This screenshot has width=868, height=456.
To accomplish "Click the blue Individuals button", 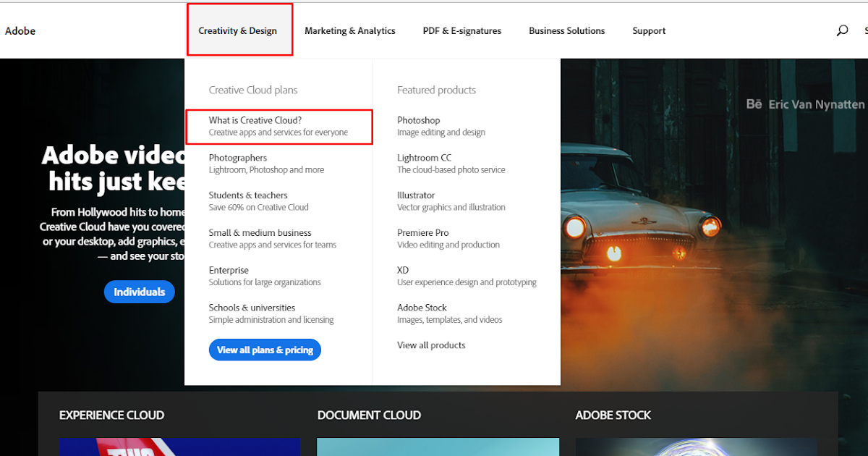I will (140, 292).
